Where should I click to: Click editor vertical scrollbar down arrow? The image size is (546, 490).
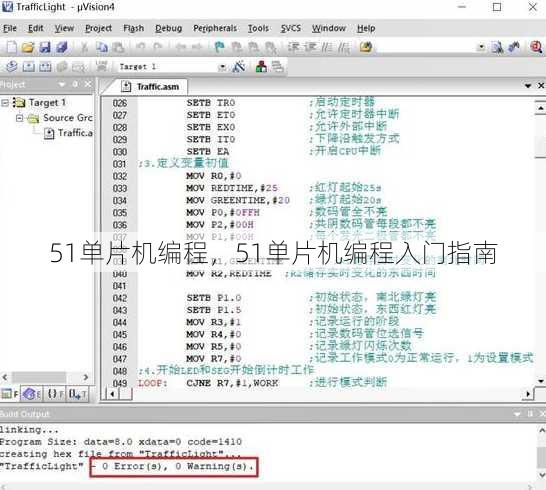point(541,381)
